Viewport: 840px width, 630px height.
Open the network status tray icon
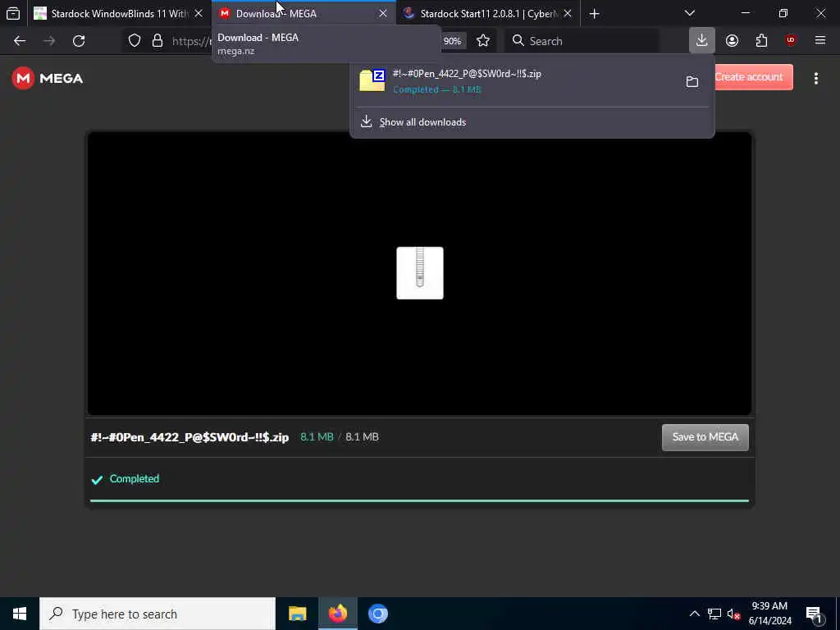[x=714, y=614]
